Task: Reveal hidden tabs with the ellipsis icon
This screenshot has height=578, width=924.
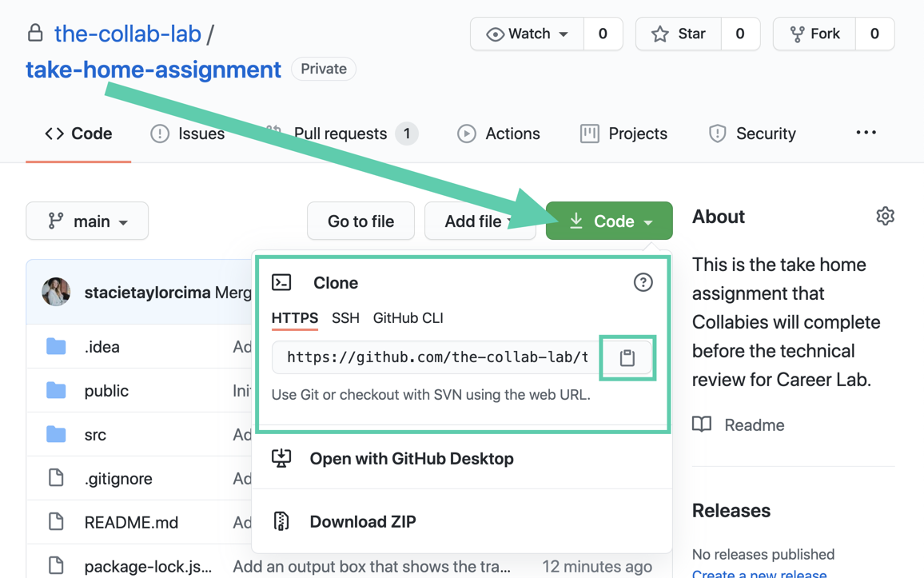Action: coord(866,133)
